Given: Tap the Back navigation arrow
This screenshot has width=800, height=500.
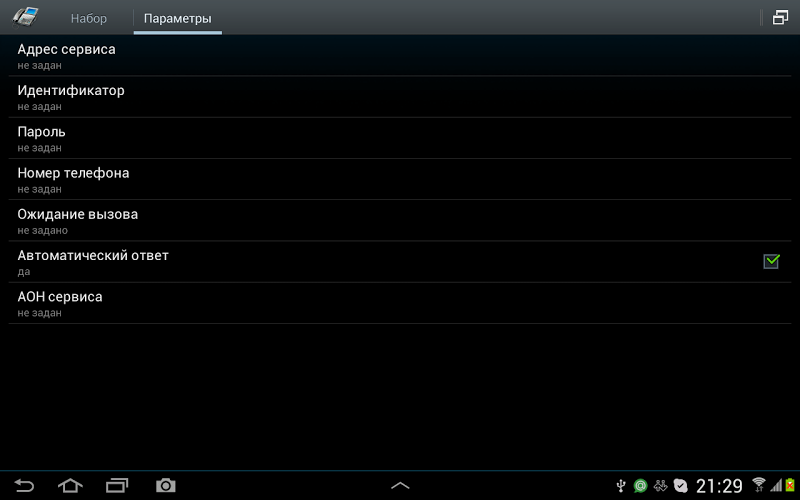Looking at the screenshot, I should point(24,485).
